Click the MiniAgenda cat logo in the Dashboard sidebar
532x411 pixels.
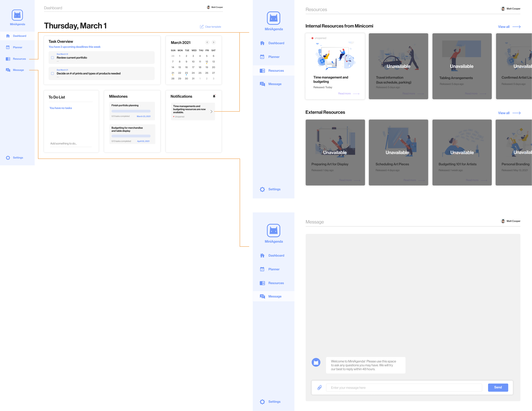click(17, 15)
